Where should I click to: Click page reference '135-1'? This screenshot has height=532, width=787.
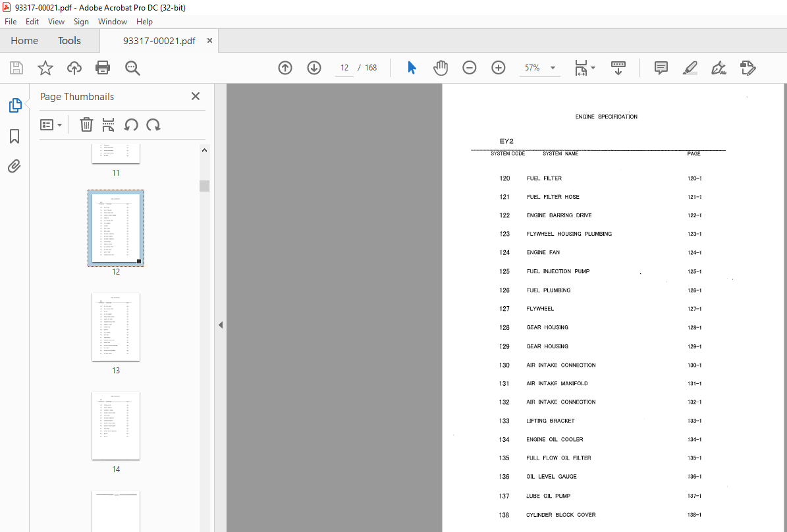[695, 458]
